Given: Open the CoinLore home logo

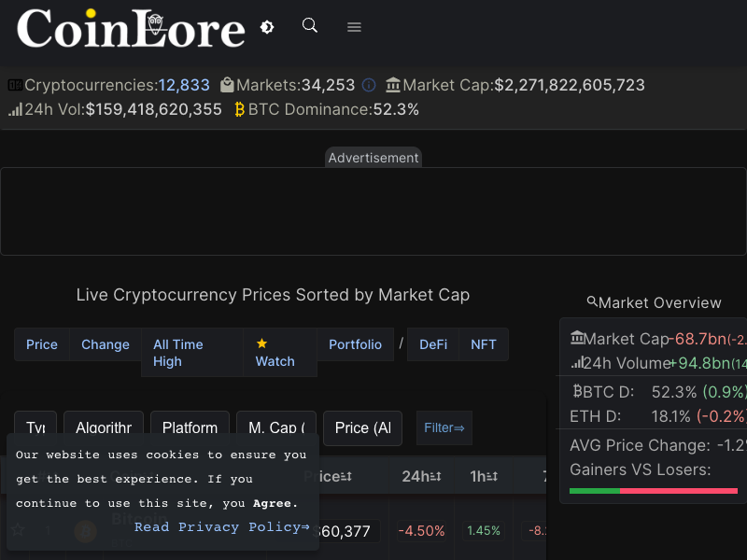Looking at the screenshot, I should pos(131,28).
